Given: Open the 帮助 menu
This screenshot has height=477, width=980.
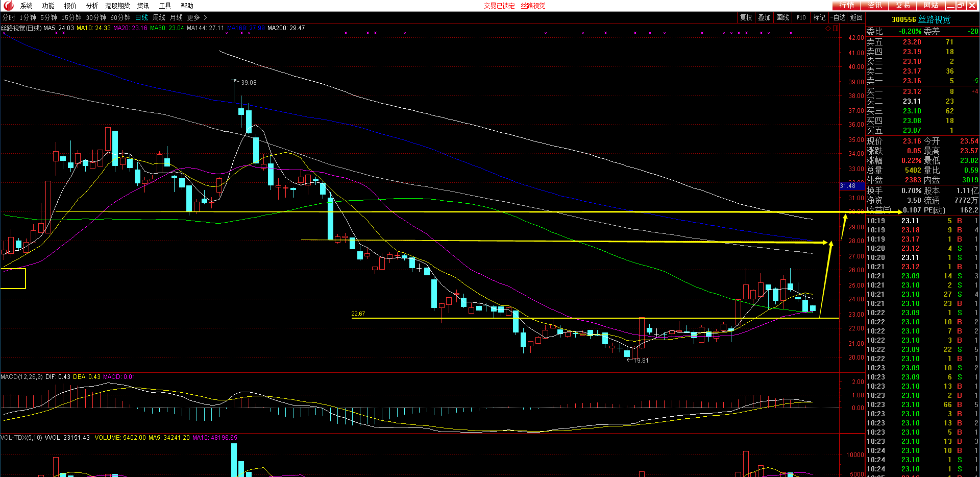Looking at the screenshot, I should (x=187, y=6).
